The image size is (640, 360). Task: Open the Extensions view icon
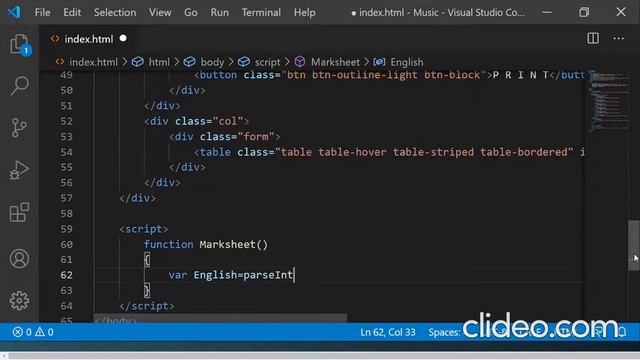pos(19,212)
